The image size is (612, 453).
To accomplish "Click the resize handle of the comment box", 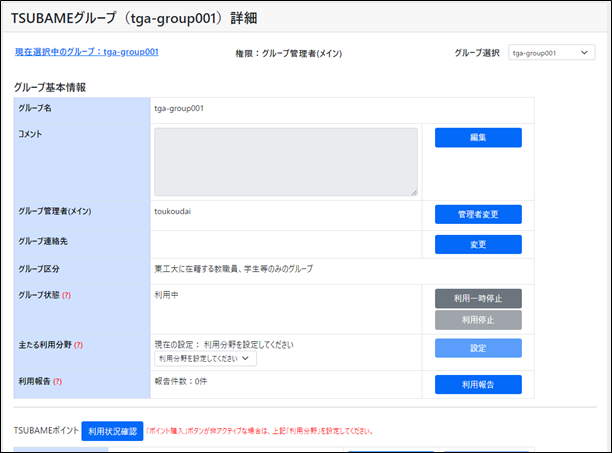I will pyautogui.click(x=414, y=192).
